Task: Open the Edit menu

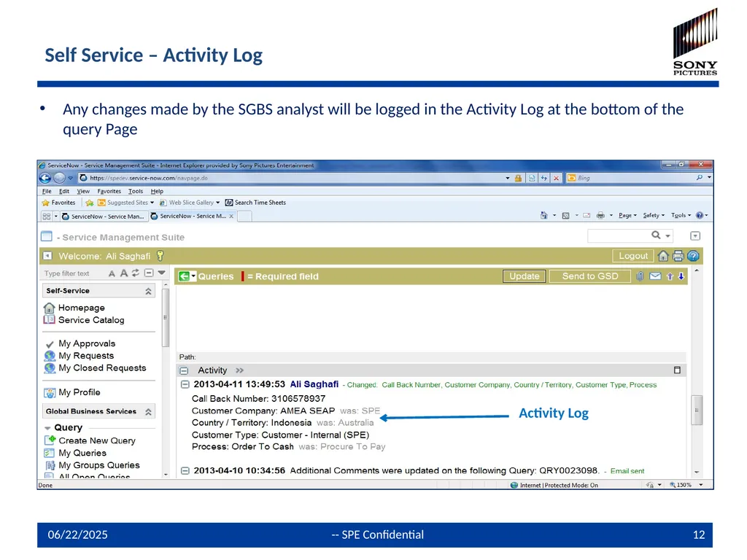Action: (64, 192)
